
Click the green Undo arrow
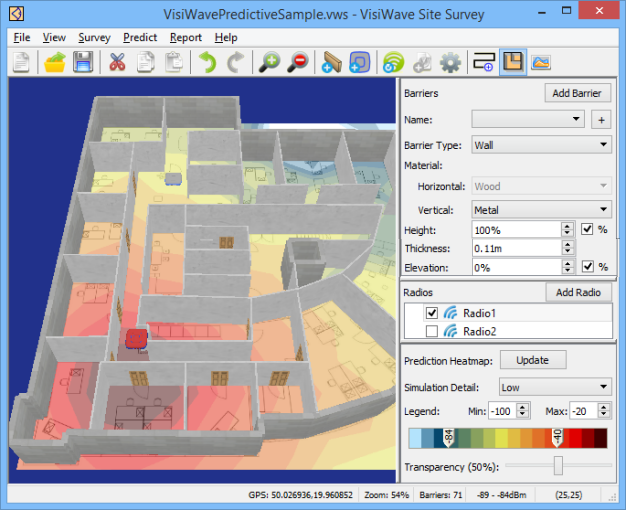pyautogui.click(x=207, y=62)
